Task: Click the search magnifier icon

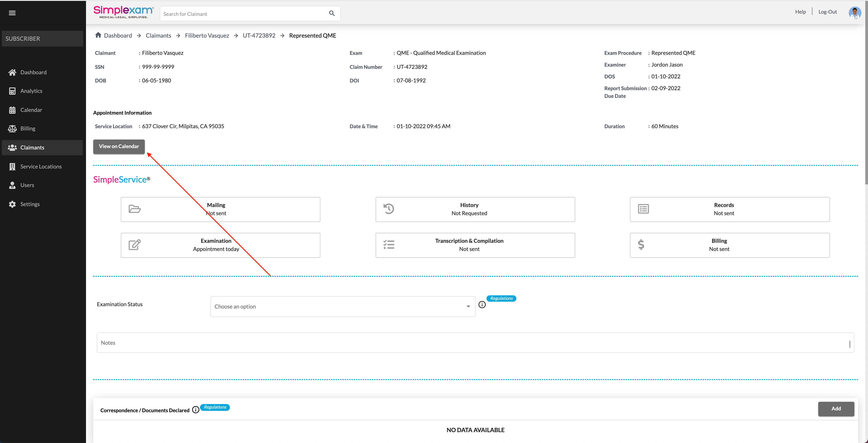Action: pyautogui.click(x=331, y=14)
